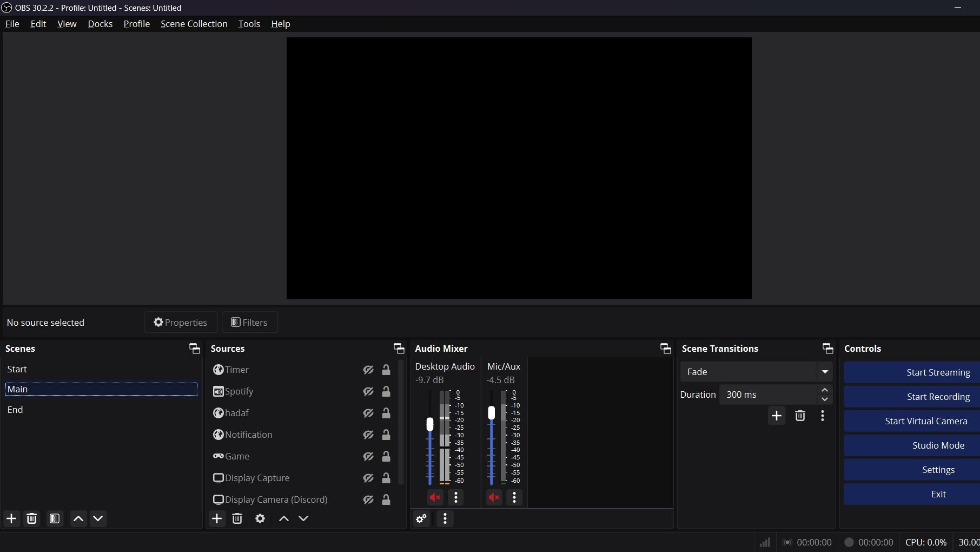Image resolution: width=980 pixels, height=552 pixels.
Task: Open the Scene Collection menu
Action: click(194, 24)
